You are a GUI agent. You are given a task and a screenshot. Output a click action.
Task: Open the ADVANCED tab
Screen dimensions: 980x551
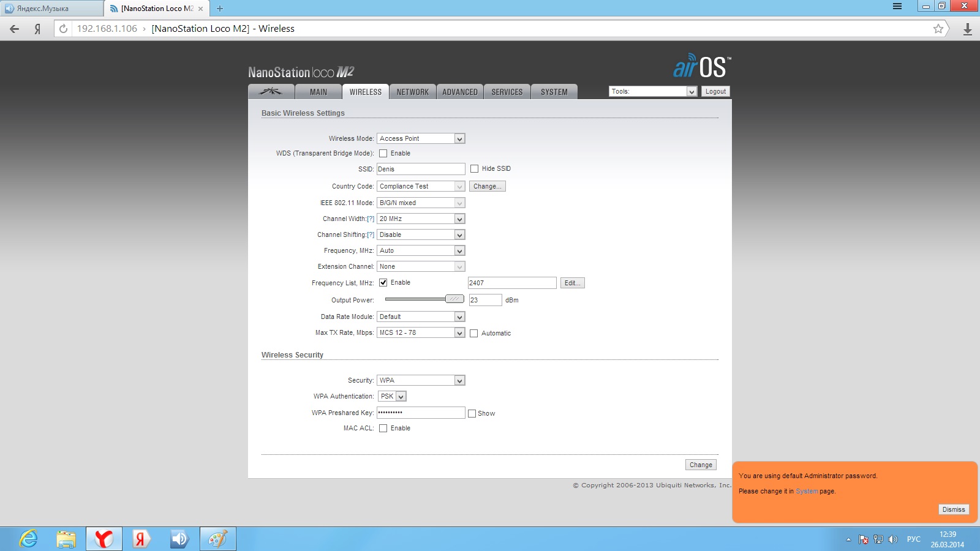[x=460, y=92]
